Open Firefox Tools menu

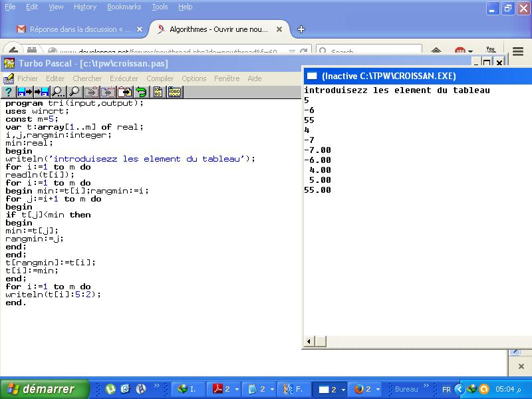tap(160, 7)
